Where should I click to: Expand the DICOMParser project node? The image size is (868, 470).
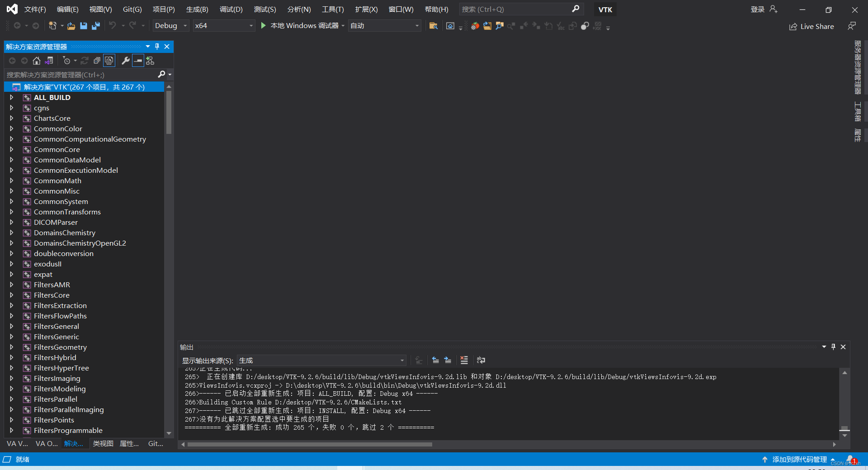(12, 222)
